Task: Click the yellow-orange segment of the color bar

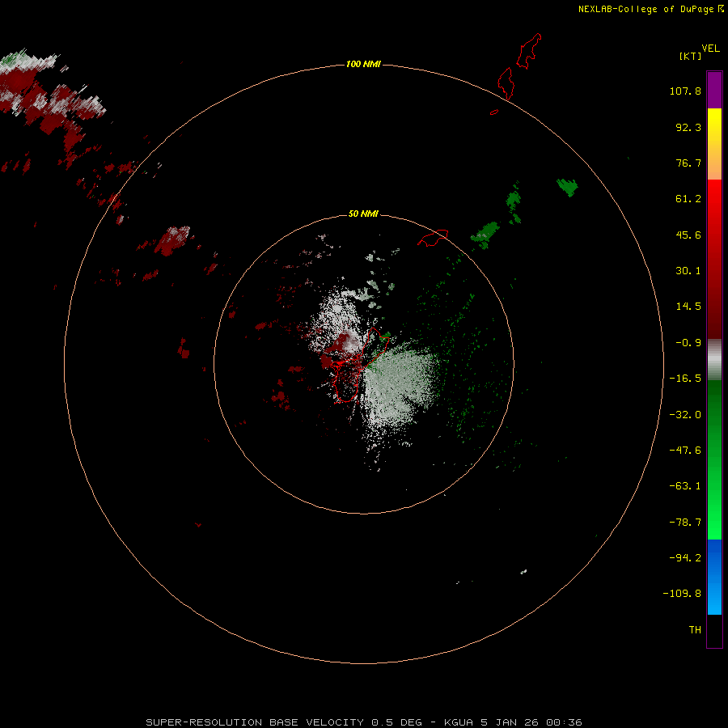Action: 714,144
